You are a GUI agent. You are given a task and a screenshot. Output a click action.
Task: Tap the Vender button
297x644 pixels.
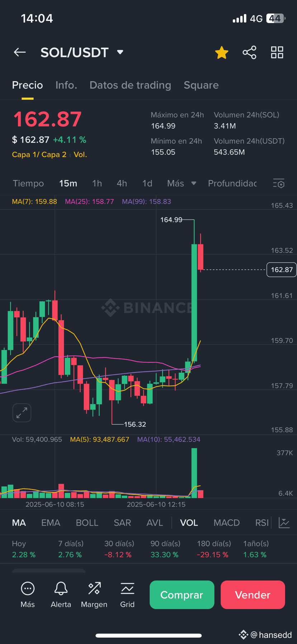pos(253,595)
